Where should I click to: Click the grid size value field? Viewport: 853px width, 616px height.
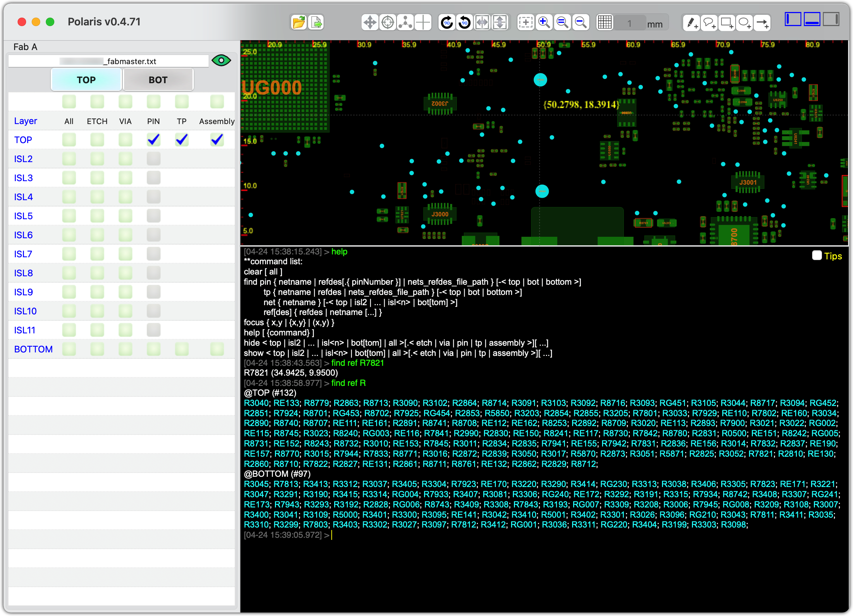pos(630,24)
